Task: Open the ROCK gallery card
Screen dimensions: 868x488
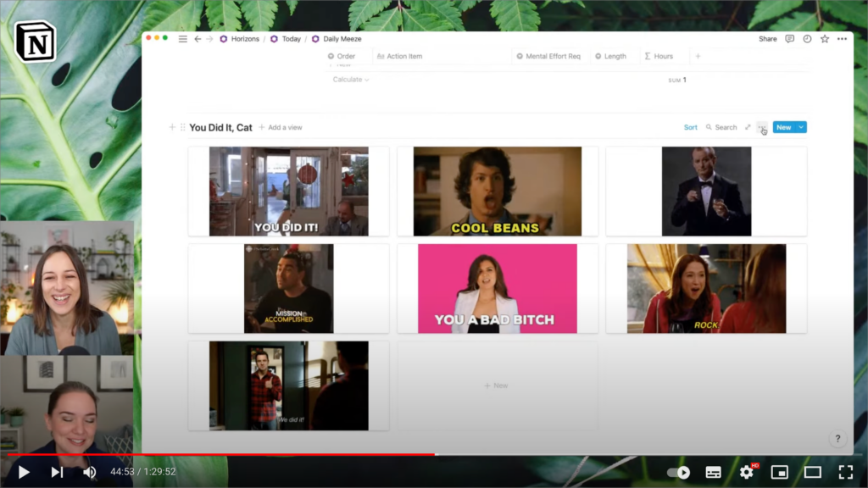Action: [706, 289]
